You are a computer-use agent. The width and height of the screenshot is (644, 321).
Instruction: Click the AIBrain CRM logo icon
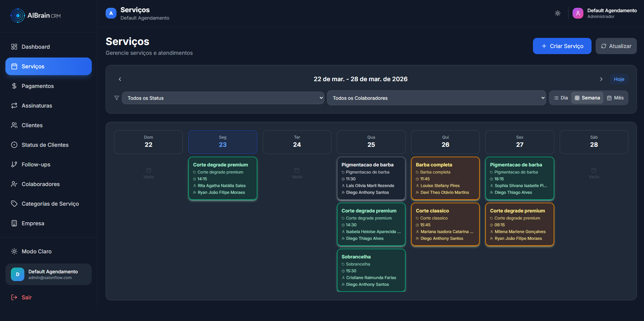(18, 16)
